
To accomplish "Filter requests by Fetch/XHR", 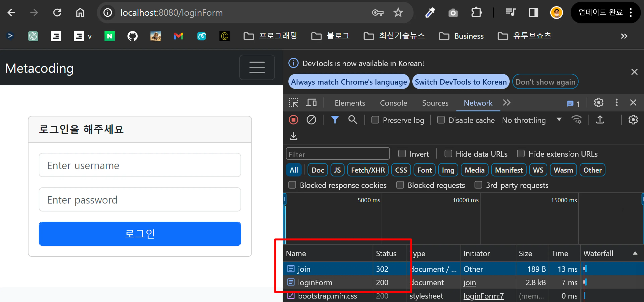I will pyautogui.click(x=368, y=170).
